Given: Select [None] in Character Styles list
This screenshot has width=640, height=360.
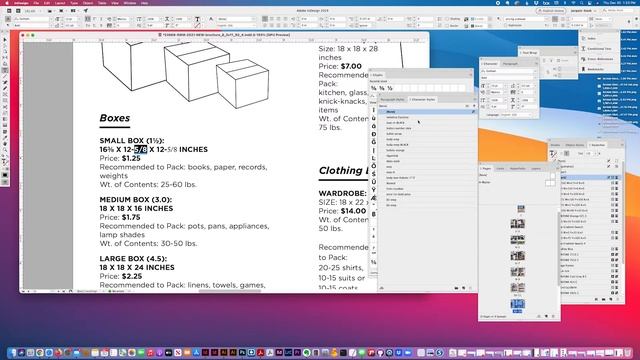Looking at the screenshot, I should click(427, 111).
